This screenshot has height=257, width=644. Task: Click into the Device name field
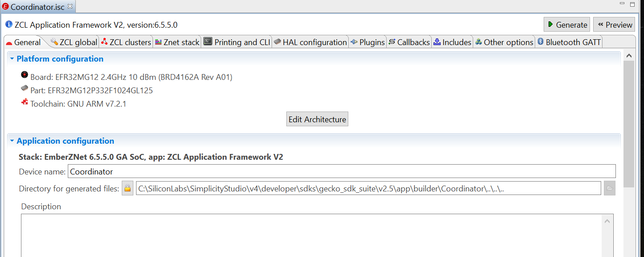(x=342, y=171)
